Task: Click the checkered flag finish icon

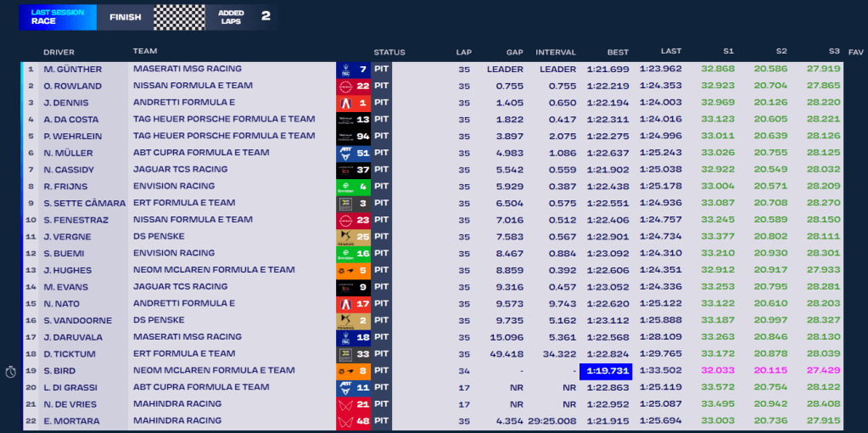Action: click(x=179, y=17)
